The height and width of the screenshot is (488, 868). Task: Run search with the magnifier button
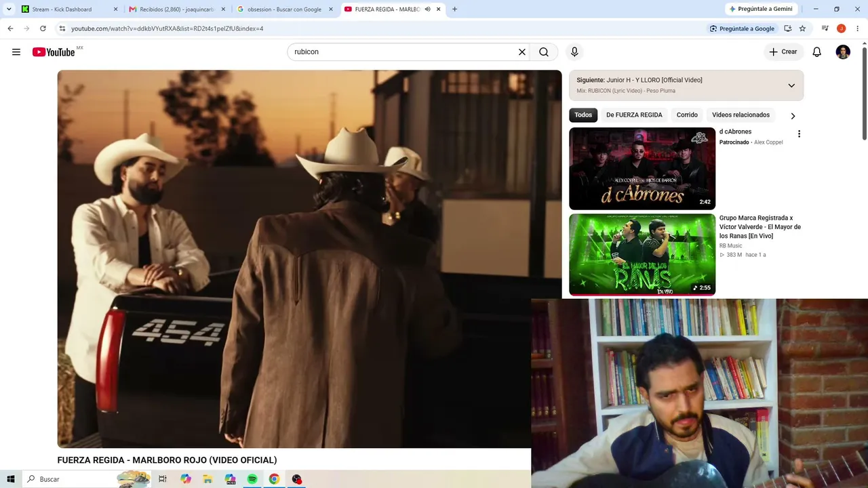(x=544, y=52)
